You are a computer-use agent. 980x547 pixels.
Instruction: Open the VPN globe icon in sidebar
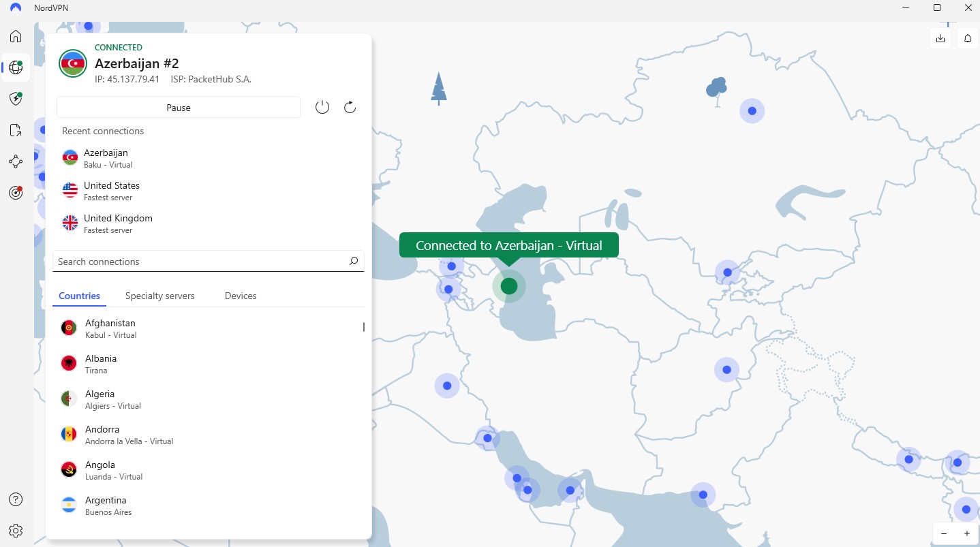16,67
